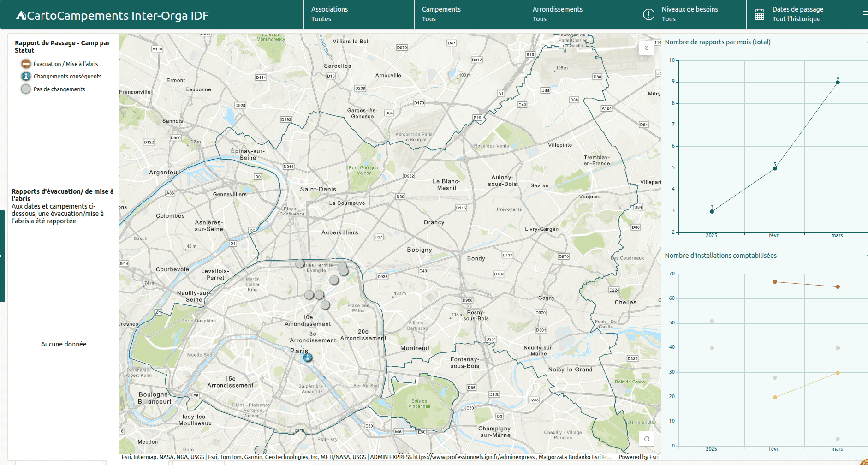Click the locate-me crosshair button on map
Image resolution: width=868 pixels, height=465 pixels.
pyautogui.click(x=647, y=439)
